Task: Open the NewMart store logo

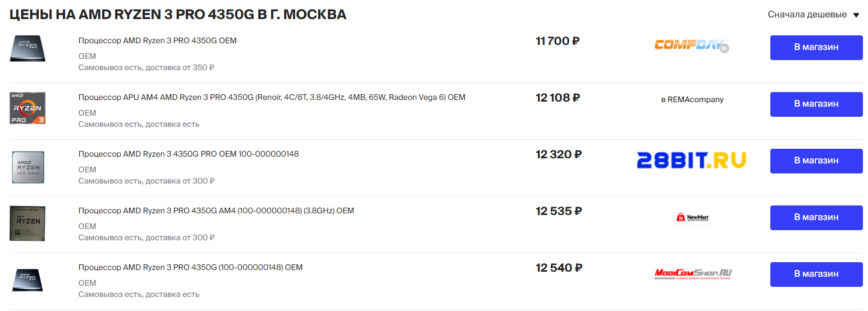Action: click(x=692, y=217)
